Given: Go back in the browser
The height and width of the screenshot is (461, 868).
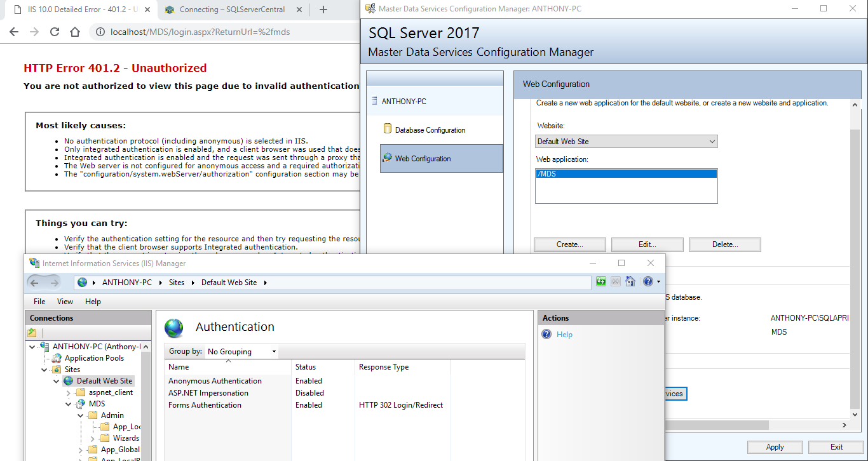Looking at the screenshot, I should click(14, 32).
